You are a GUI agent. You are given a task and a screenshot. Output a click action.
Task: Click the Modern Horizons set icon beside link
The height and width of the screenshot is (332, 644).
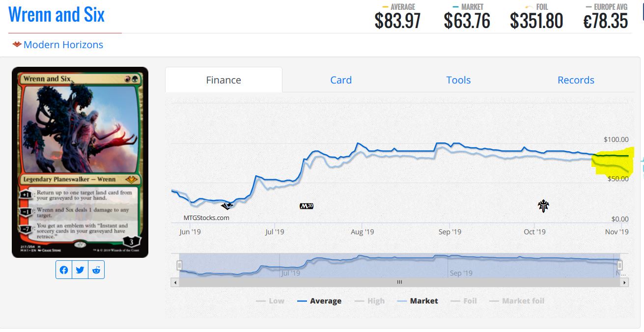(17, 45)
